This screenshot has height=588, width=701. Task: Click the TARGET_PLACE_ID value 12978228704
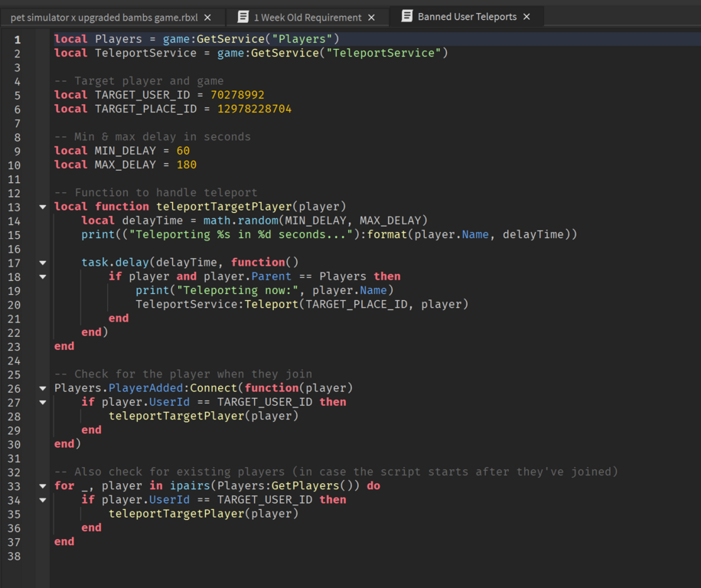click(254, 109)
